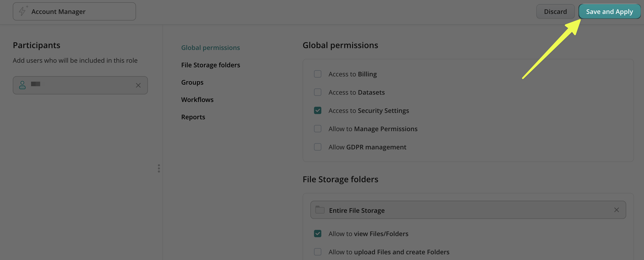
Task: Check Allow GDPR management
Action: point(317,147)
